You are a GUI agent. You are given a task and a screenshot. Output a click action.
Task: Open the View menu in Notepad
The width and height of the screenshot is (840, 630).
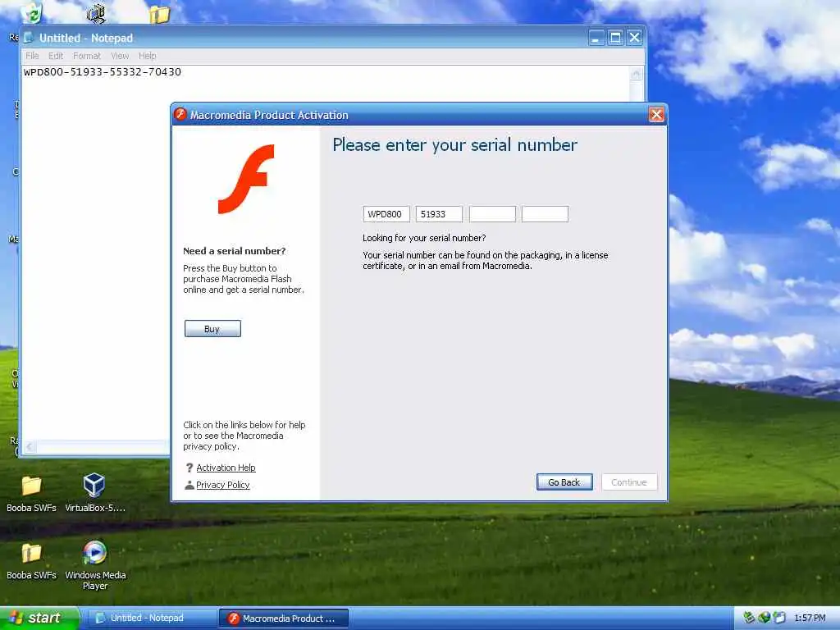120,56
